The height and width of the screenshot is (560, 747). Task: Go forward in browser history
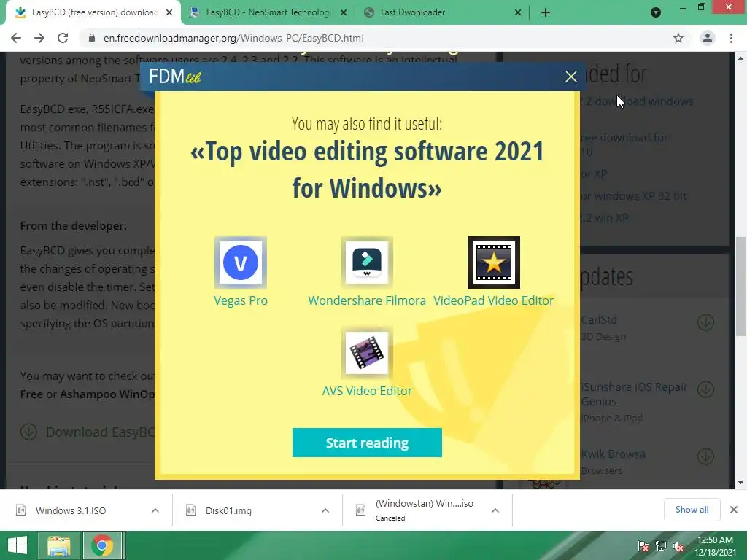(39, 38)
